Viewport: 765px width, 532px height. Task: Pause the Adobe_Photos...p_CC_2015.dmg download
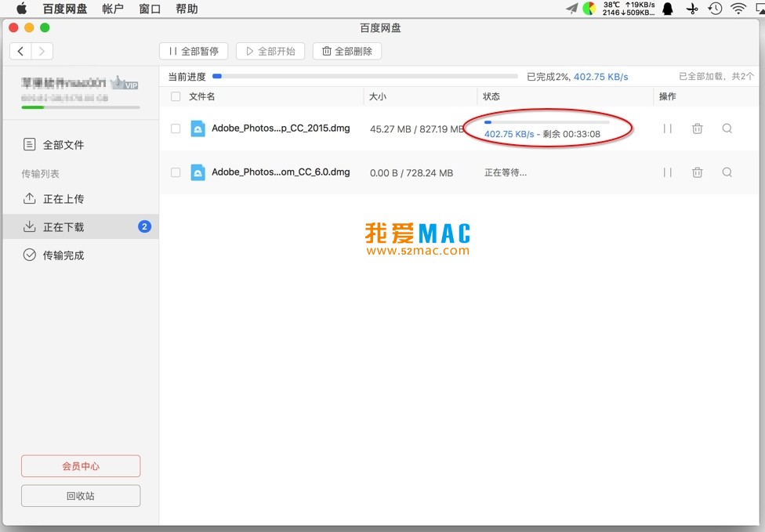click(668, 128)
